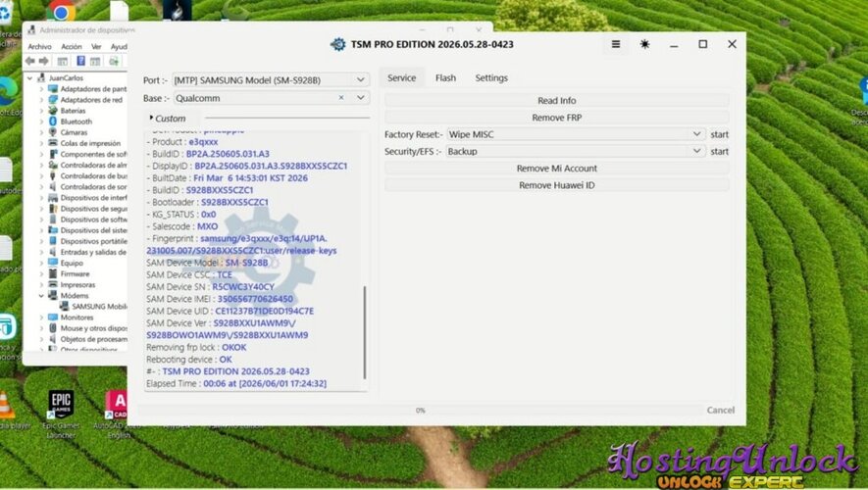Select the Impresoras icon in Device Manager tree
Screen dimensions: 868x490
click(x=53, y=285)
